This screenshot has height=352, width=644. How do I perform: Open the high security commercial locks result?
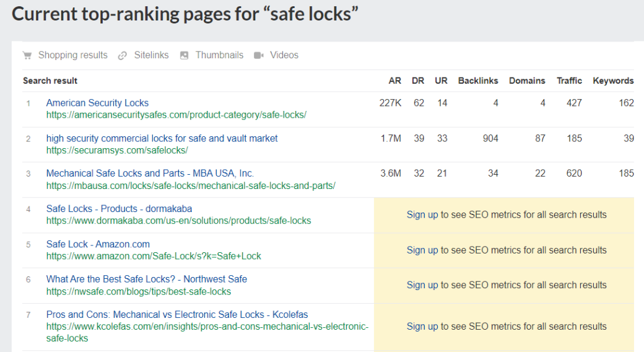162,138
